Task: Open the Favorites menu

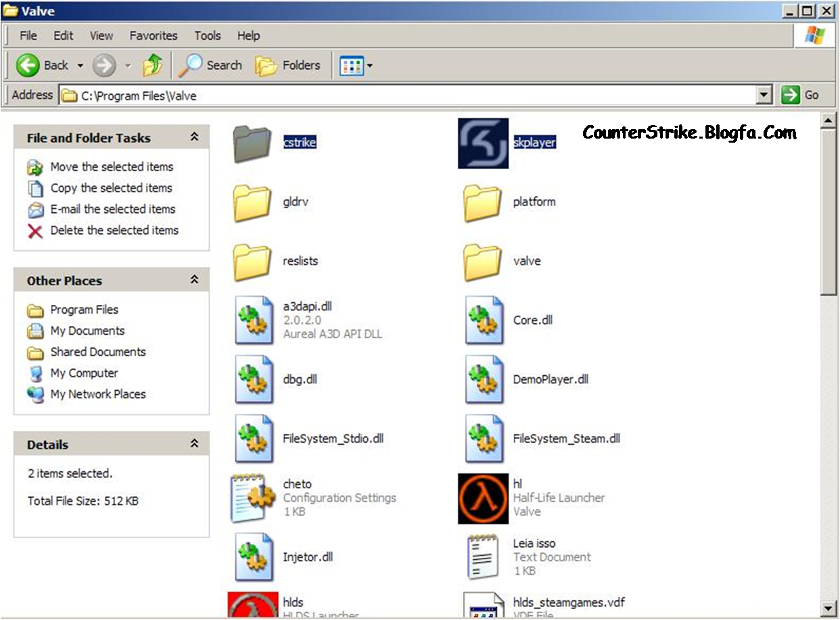Action: tap(154, 36)
